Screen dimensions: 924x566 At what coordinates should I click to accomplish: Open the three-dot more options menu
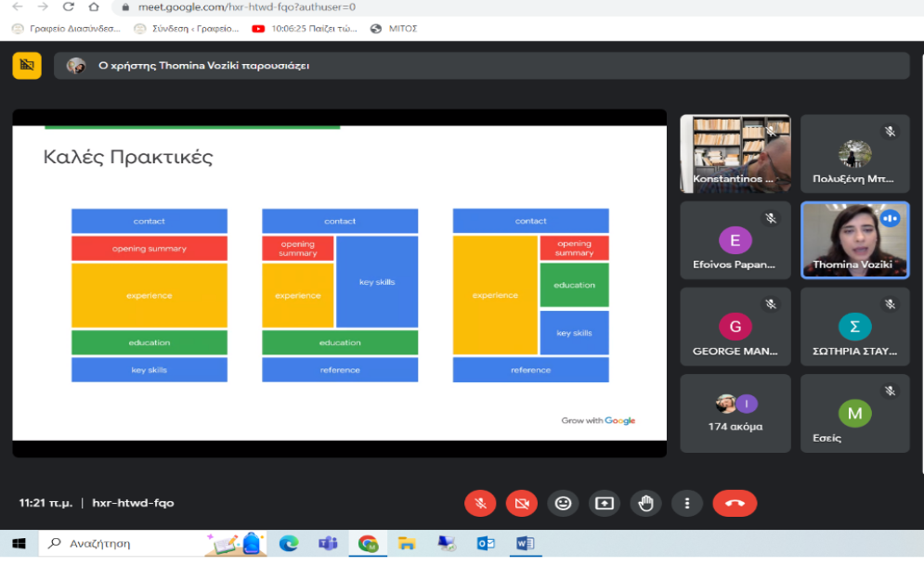click(x=687, y=503)
